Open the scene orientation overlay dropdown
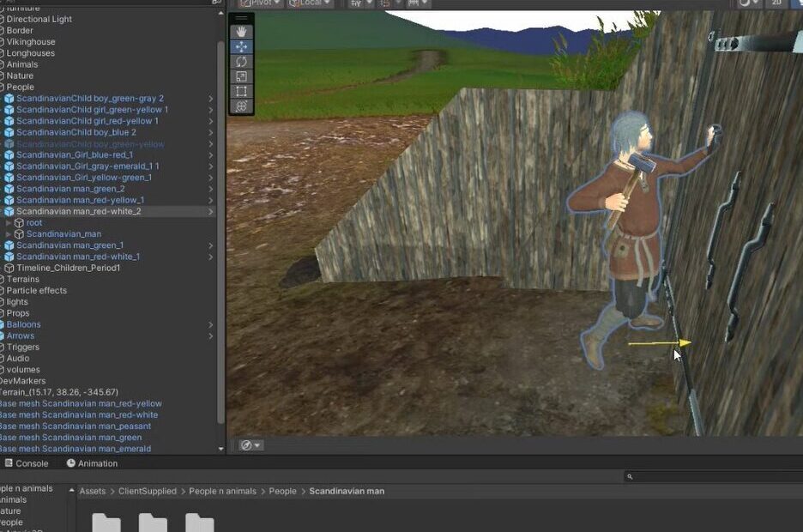 tap(251, 445)
